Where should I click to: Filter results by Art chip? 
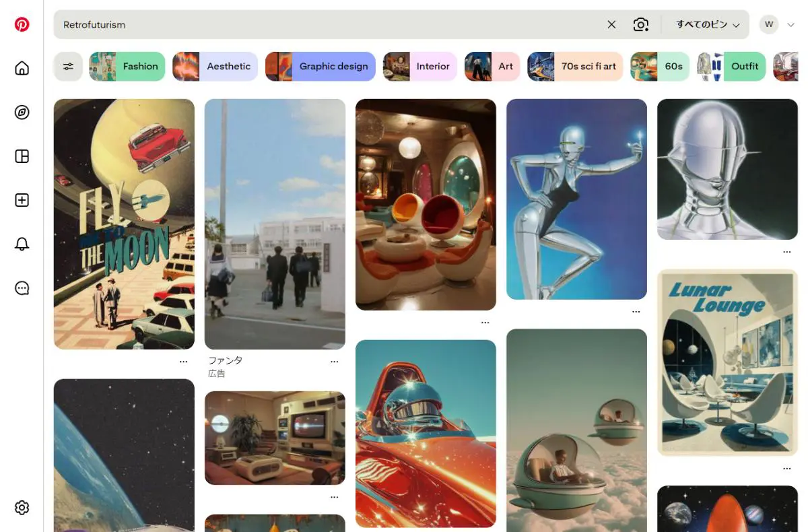pyautogui.click(x=492, y=66)
